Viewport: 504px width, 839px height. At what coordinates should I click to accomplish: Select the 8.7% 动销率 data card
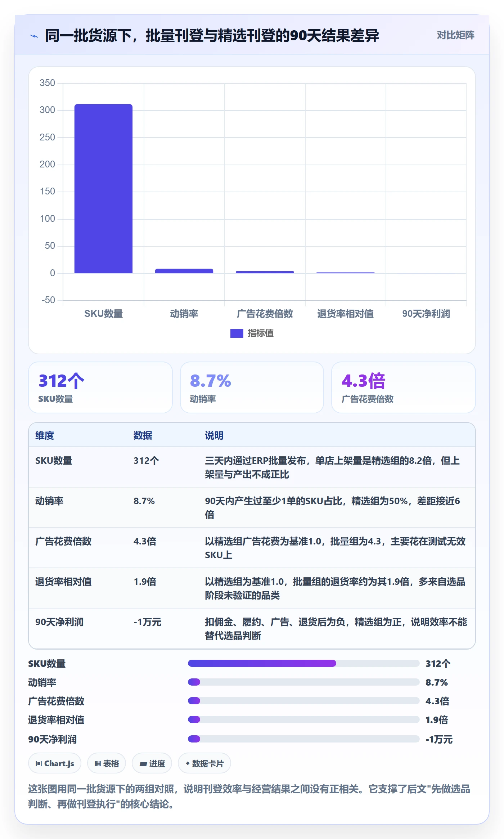pyautogui.click(x=252, y=387)
